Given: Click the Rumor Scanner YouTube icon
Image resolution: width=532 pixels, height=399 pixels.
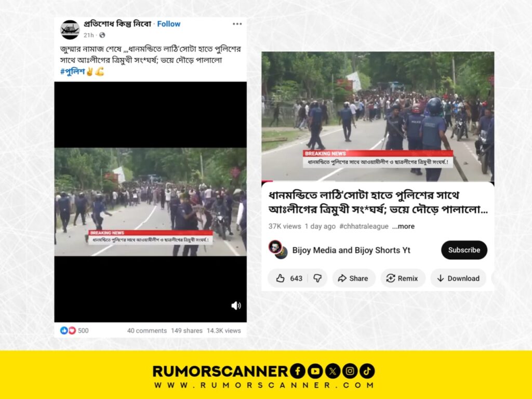Looking at the screenshot, I should pyautogui.click(x=315, y=371).
